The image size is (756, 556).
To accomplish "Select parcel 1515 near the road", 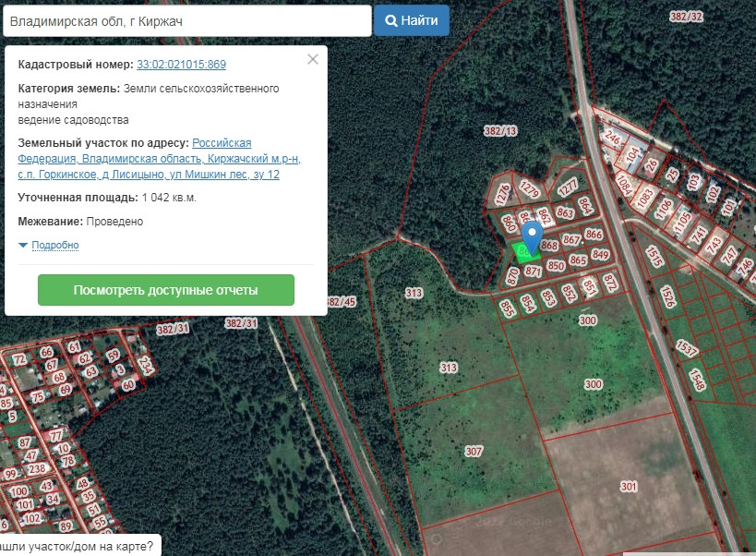I will pos(654,256).
